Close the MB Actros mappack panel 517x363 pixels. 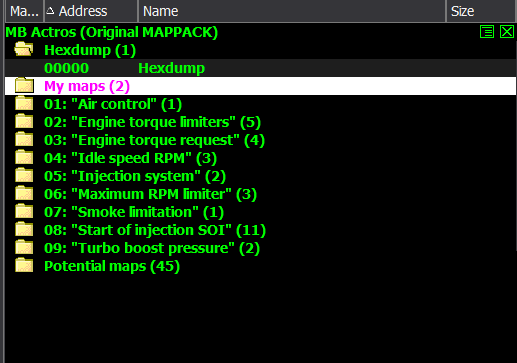(507, 32)
